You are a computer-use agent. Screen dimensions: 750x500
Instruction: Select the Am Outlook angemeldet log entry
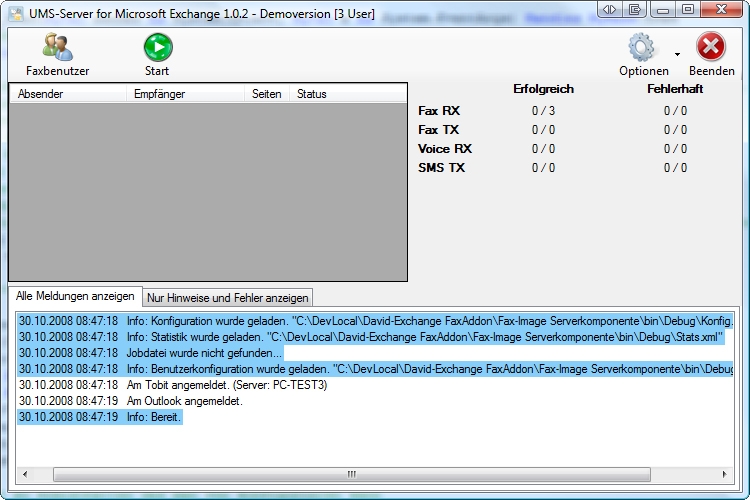pos(131,401)
